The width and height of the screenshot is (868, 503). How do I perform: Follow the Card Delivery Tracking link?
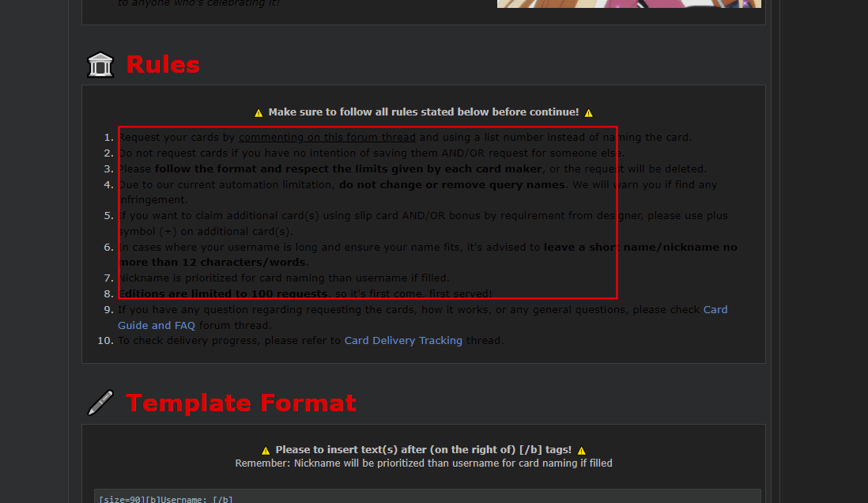pyautogui.click(x=403, y=340)
